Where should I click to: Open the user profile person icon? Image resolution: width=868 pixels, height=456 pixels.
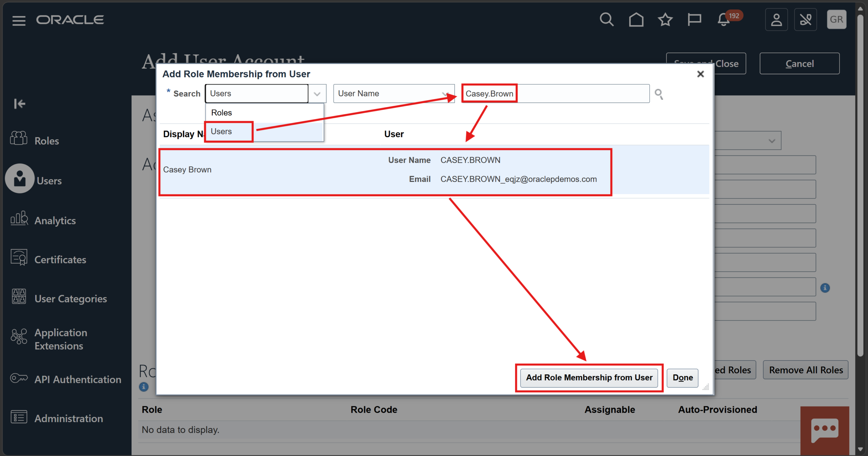[776, 20]
